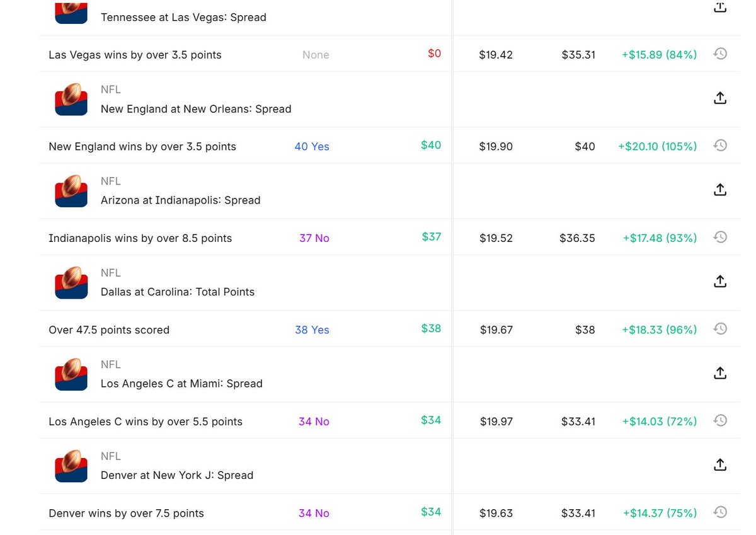This screenshot has height=535, width=756.
Task: Open trade history for Denver wins row
Action: pos(719,512)
